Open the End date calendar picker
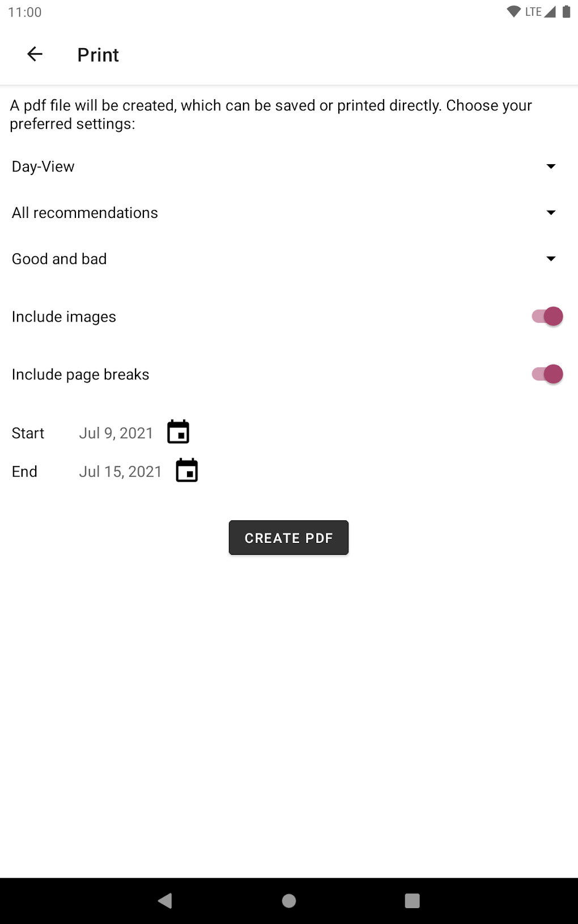 (x=186, y=470)
